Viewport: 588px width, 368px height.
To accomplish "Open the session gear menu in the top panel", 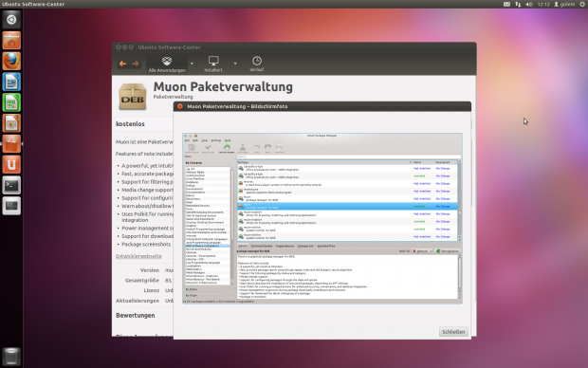I will pyautogui.click(x=582, y=4).
